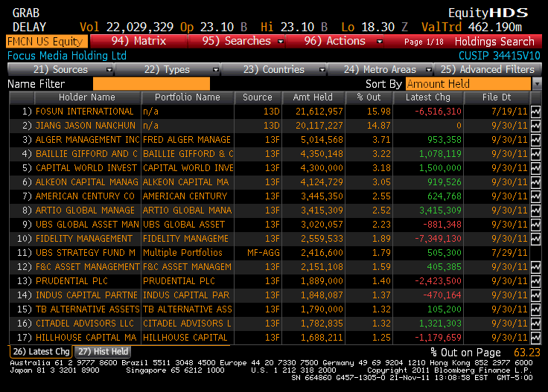Click the Page 1/18 indicator
Image resolution: width=548 pixels, height=392 pixels.
tap(424, 42)
